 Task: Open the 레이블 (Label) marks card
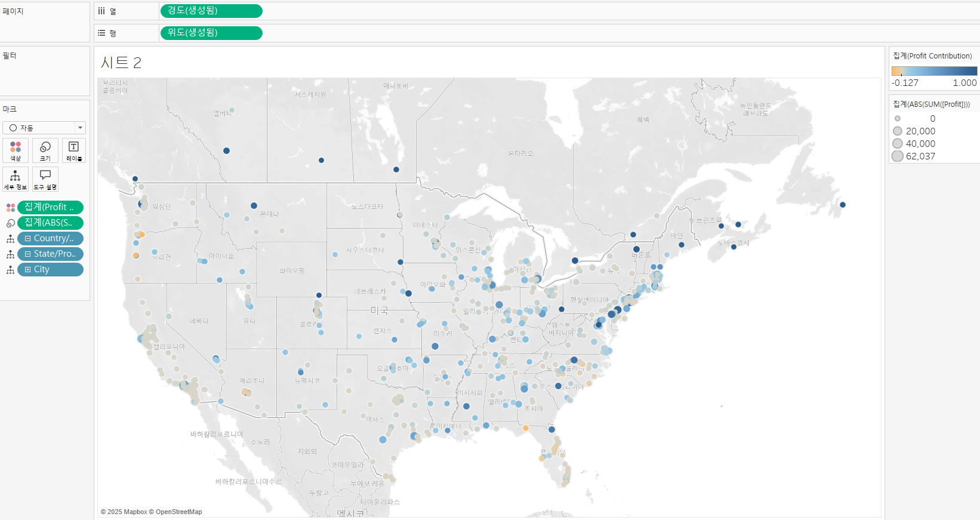[74, 150]
